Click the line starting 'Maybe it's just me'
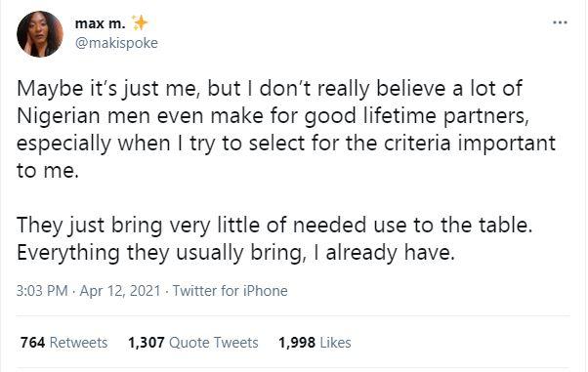The width and height of the screenshot is (588, 372). (270, 89)
